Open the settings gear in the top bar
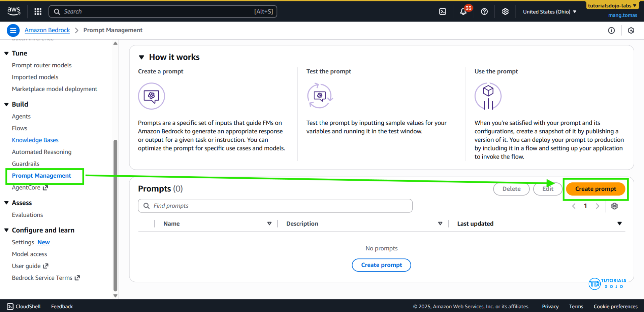The width and height of the screenshot is (644, 312). click(x=505, y=11)
